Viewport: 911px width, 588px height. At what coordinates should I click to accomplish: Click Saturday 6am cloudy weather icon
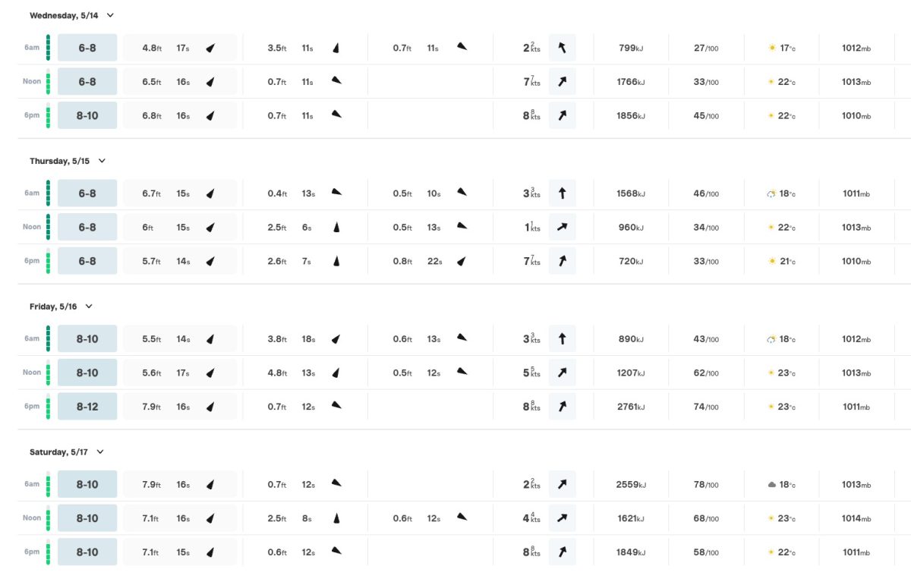pyautogui.click(x=772, y=485)
